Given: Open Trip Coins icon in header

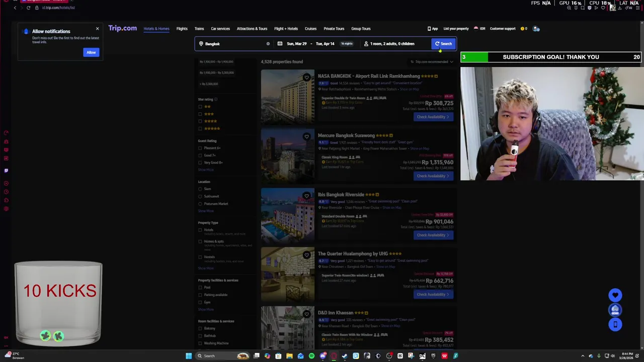Looking at the screenshot, I should [x=524, y=29].
